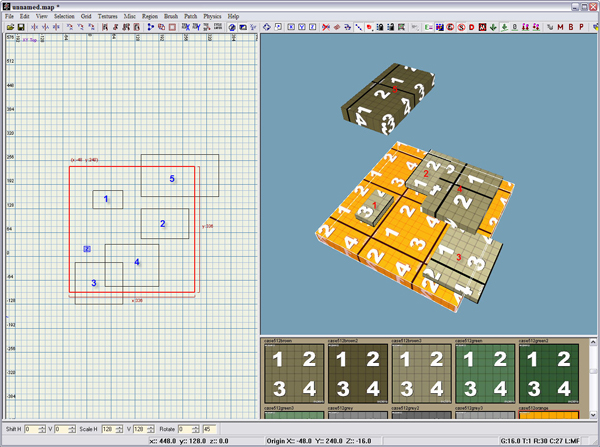
Task: Click the dark red M toolbar icon
Action: click(x=560, y=27)
